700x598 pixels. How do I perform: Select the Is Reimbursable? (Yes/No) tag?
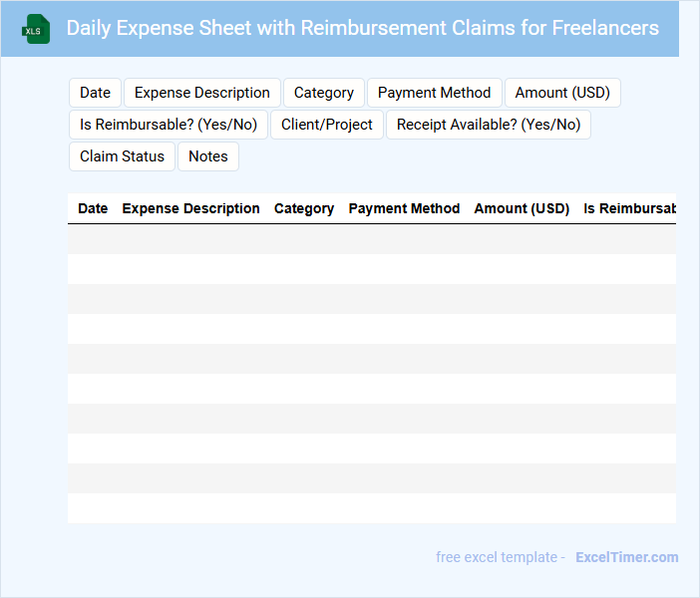tap(169, 125)
